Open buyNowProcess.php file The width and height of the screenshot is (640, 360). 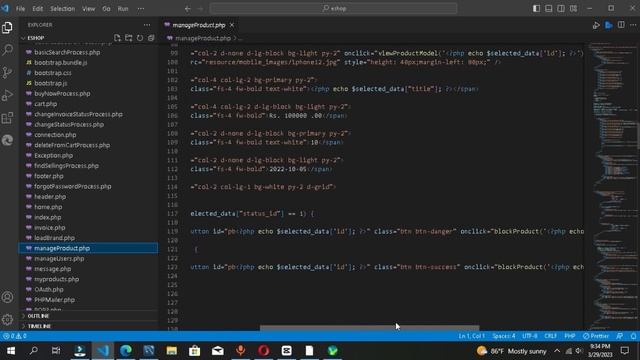tap(62, 93)
